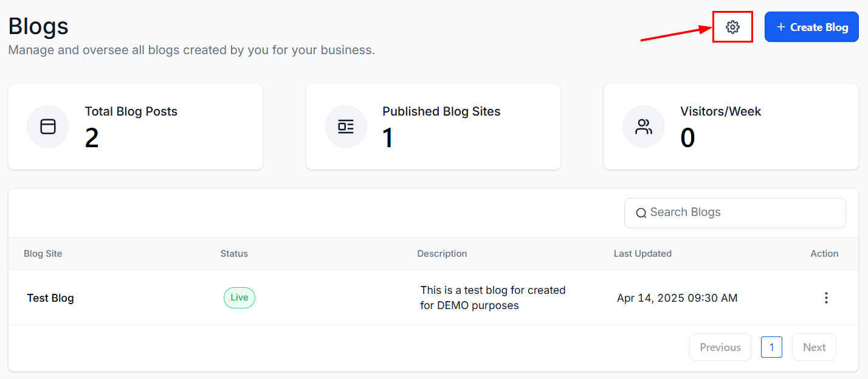Select page 1 in pagination
868x379 pixels.
click(771, 347)
